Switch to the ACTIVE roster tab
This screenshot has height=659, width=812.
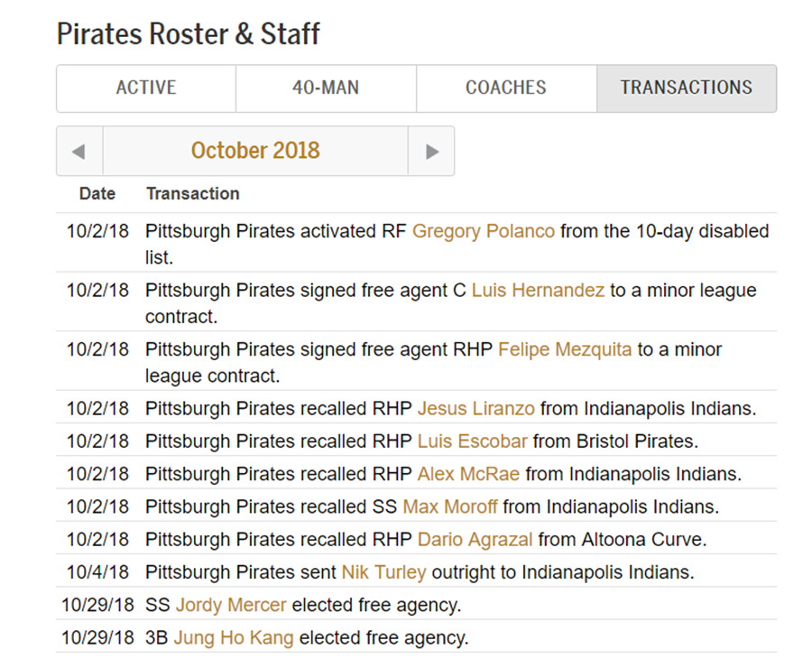(x=146, y=88)
